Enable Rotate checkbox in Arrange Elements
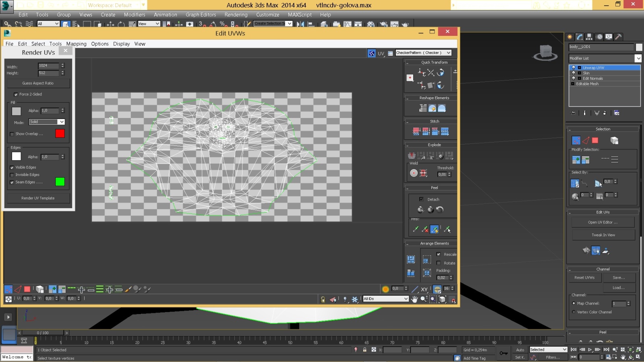This screenshot has height=362, width=644. pyautogui.click(x=439, y=263)
